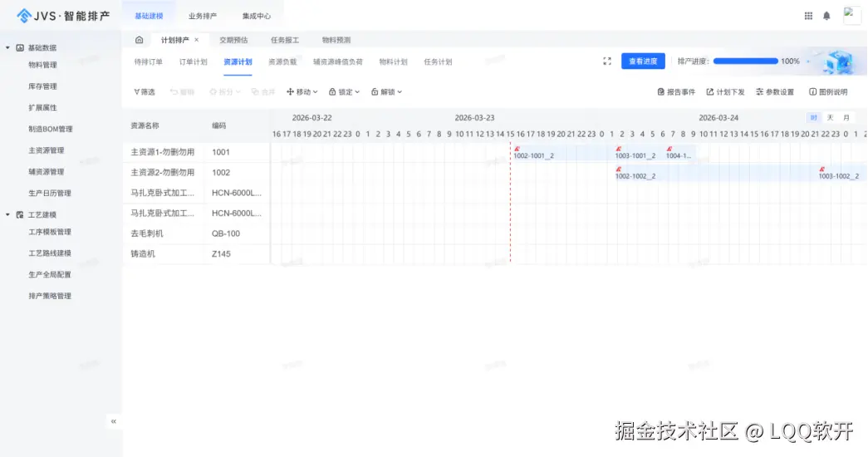Switch to the 物料预测 tab
868x457 pixels.
tap(336, 40)
